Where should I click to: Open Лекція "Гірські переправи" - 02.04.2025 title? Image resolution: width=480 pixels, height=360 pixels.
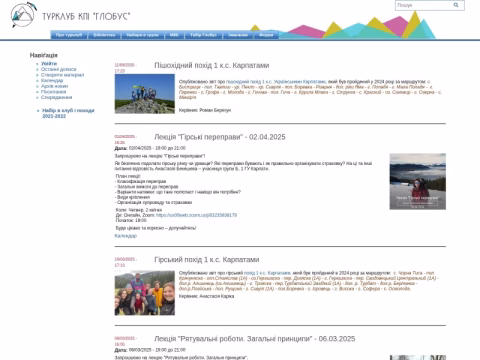[x=219, y=137]
